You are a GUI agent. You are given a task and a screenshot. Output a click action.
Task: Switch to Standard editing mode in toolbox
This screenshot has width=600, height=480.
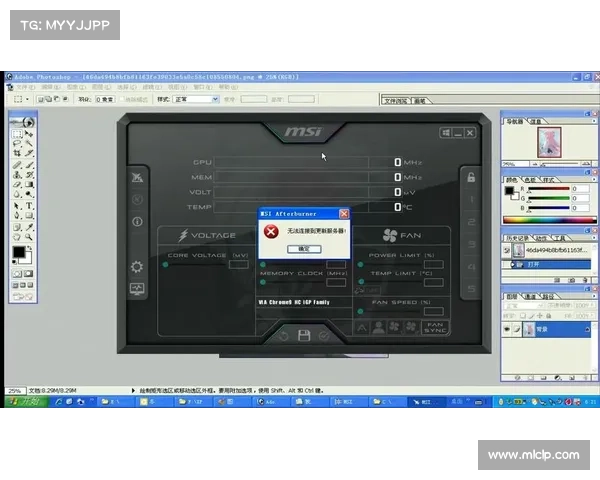17,274
